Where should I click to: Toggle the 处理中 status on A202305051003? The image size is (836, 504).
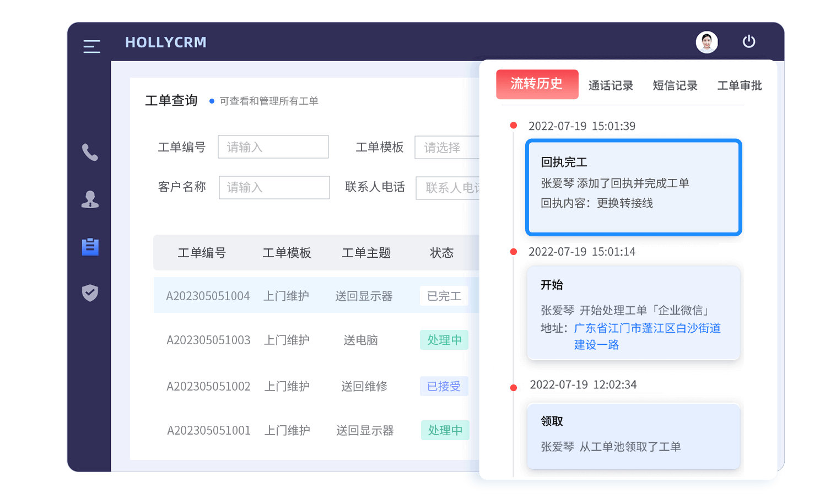(x=444, y=340)
